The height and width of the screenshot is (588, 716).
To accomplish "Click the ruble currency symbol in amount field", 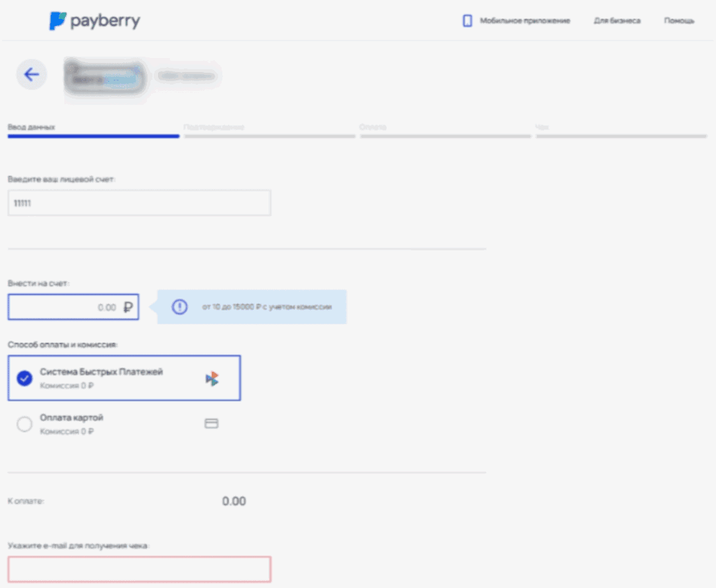I will coord(128,306).
